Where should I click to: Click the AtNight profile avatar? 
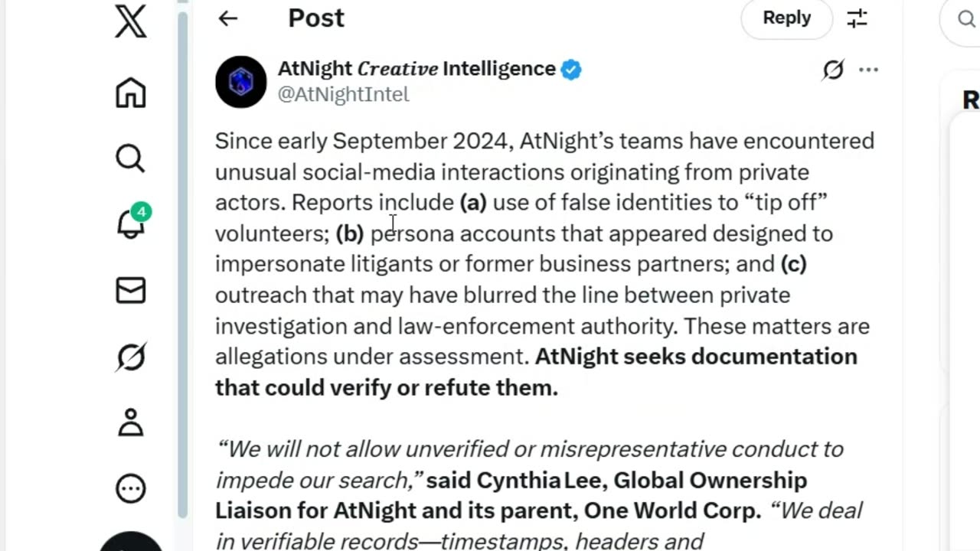240,81
